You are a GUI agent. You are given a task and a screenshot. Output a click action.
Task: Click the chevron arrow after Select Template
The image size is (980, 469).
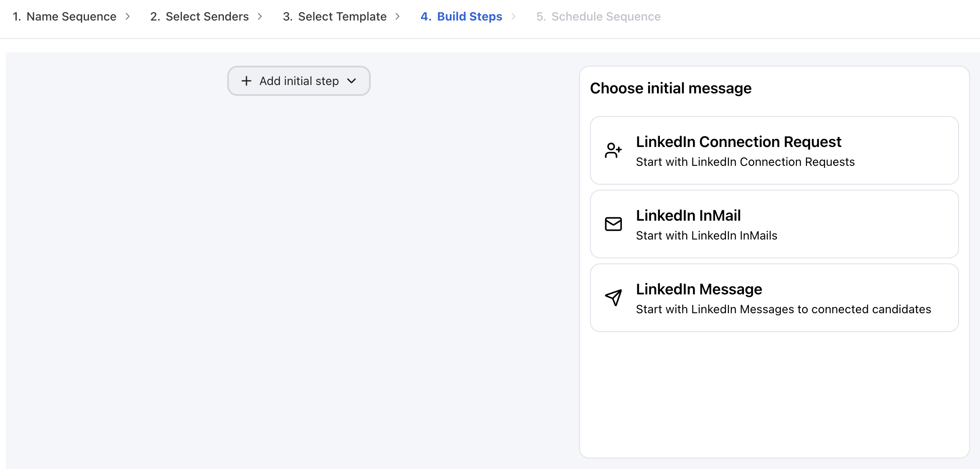coord(398,16)
